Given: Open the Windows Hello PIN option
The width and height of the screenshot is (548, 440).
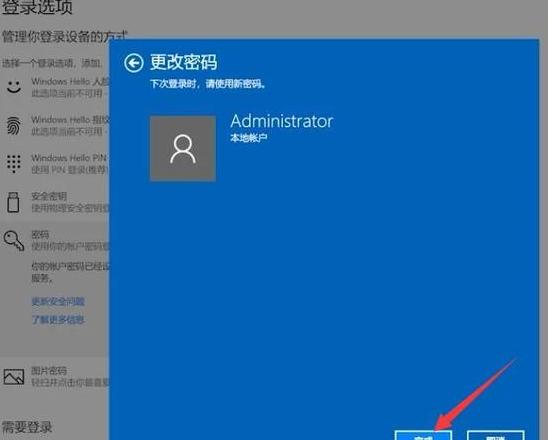Looking at the screenshot, I should pyautogui.click(x=55, y=164).
